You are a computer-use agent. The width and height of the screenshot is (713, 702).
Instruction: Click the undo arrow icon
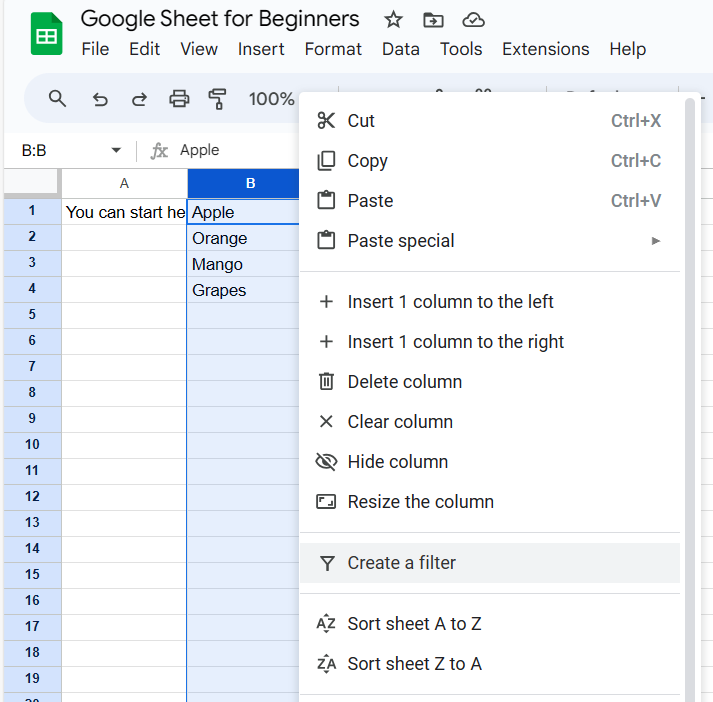click(100, 99)
